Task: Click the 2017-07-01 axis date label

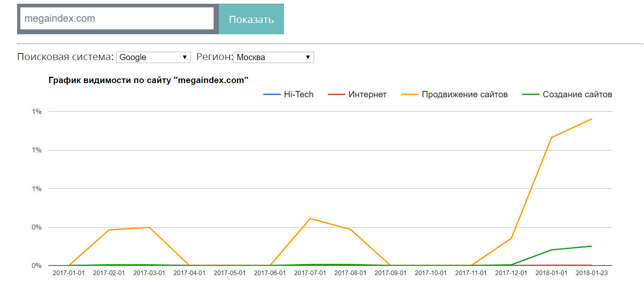Action: [310, 273]
